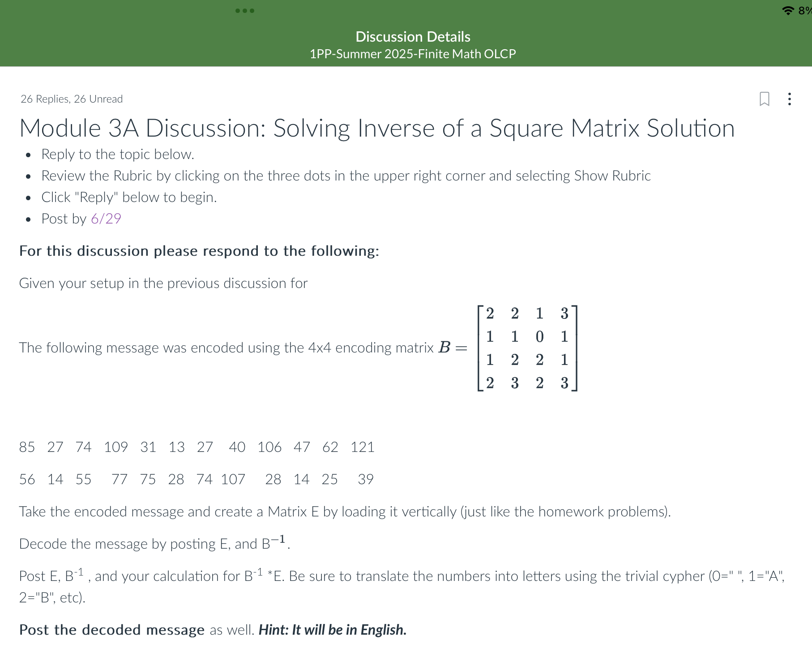
Task: Select '26 Replies, 26 Unread' to view replies
Action: click(71, 99)
